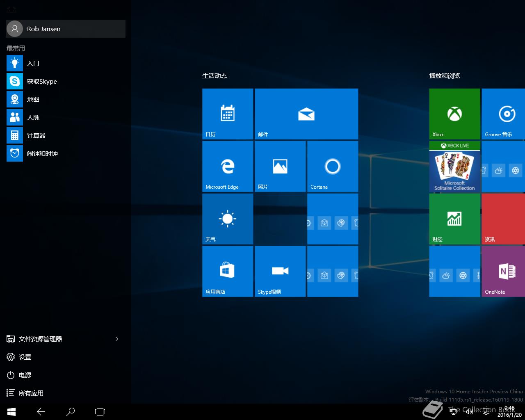
Task: Expand the File Explorer jump list arrow
Action: (117, 339)
